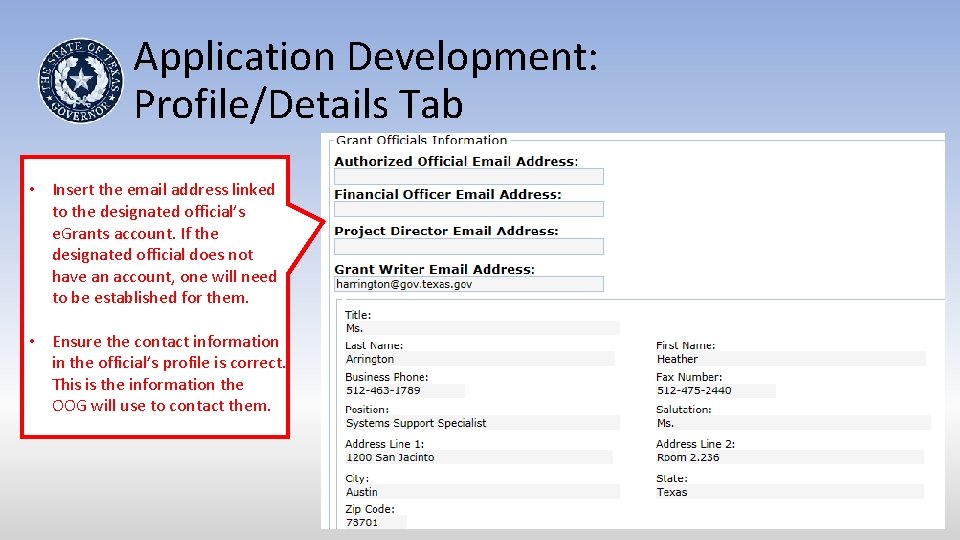The height and width of the screenshot is (540, 960).
Task: Click the 'City:' label
Action: tap(357, 479)
